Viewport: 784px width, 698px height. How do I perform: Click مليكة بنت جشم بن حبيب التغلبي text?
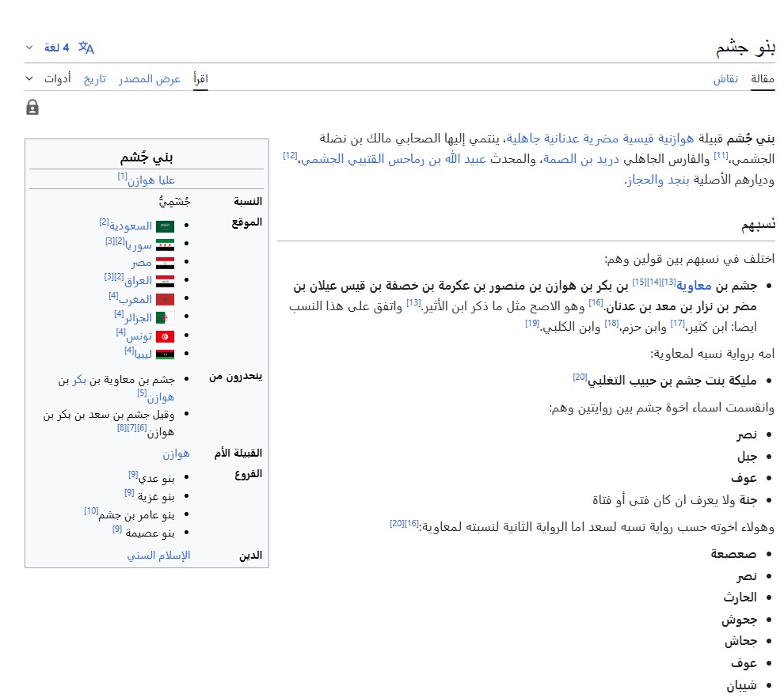[672, 381]
